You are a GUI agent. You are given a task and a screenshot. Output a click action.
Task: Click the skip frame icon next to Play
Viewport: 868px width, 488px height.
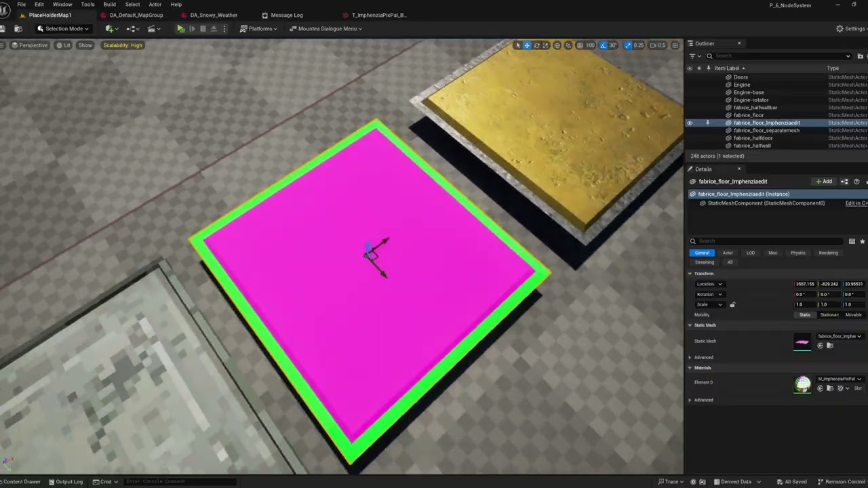[192, 28]
